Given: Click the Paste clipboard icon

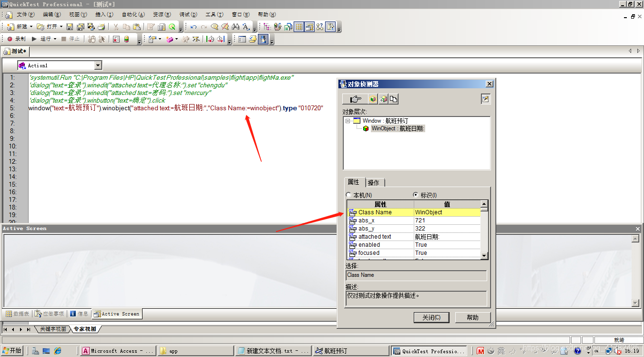Looking at the screenshot, I should pos(137,27).
